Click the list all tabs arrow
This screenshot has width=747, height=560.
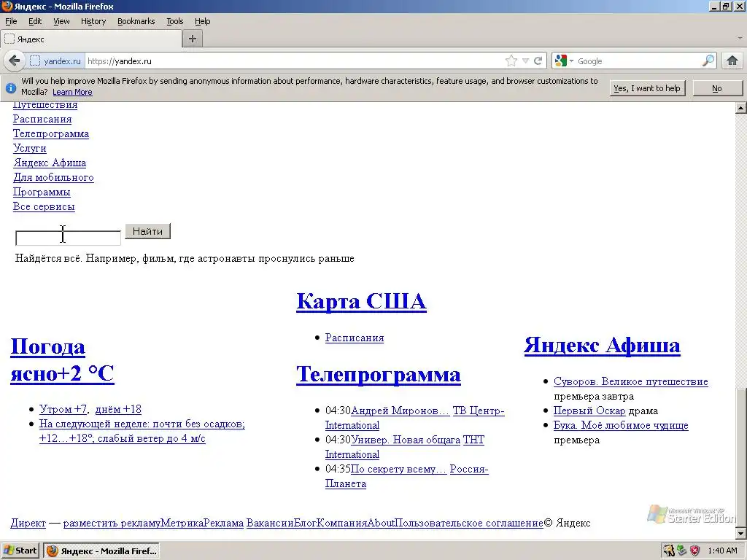point(740,38)
